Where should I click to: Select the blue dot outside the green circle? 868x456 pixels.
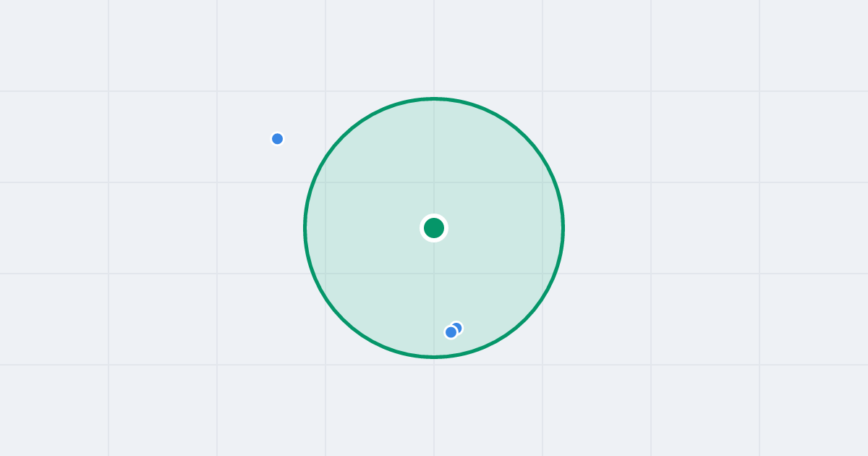click(277, 139)
